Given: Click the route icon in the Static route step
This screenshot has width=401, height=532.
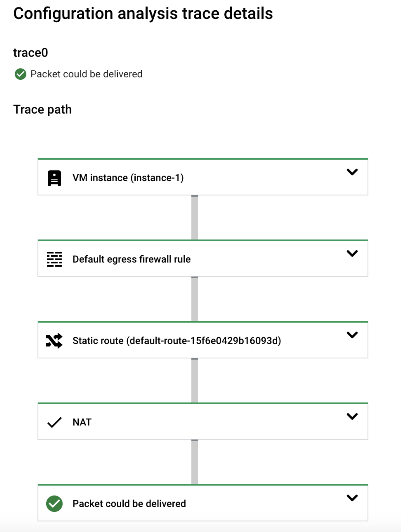Looking at the screenshot, I should pyautogui.click(x=54, y=340).
